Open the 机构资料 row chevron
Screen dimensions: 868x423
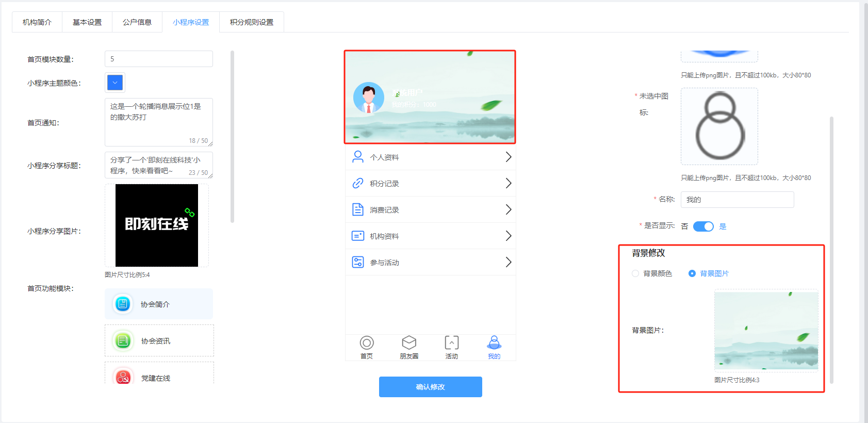508,236
